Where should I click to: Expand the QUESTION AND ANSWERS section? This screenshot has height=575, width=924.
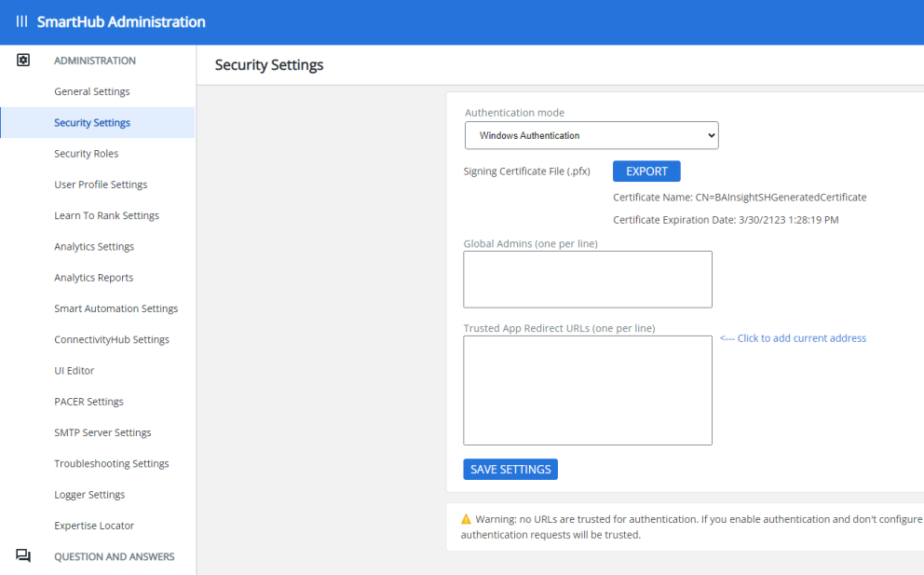point(114,556)
